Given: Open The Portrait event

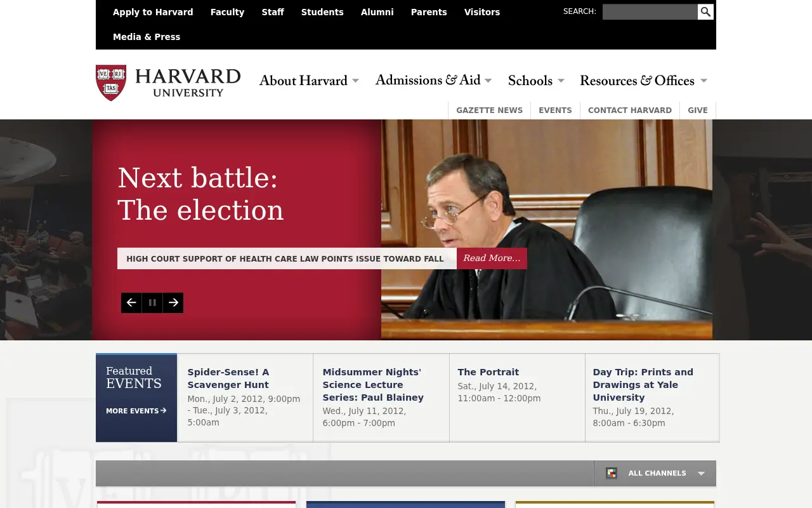Looking at the screenshot, I should [488, 372].
